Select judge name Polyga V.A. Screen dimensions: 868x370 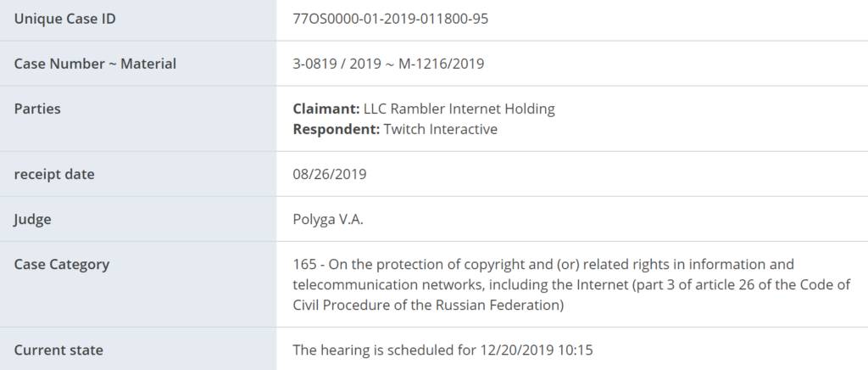click(x=328, y=219)
